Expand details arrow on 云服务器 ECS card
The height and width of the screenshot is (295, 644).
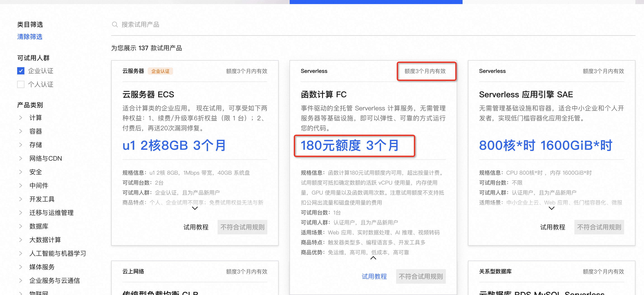195,208
